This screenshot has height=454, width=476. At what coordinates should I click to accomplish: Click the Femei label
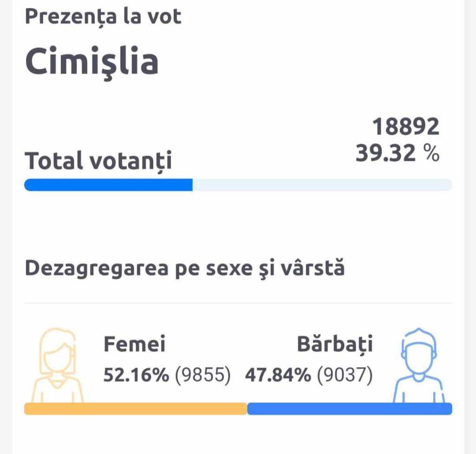pos(134,344)
